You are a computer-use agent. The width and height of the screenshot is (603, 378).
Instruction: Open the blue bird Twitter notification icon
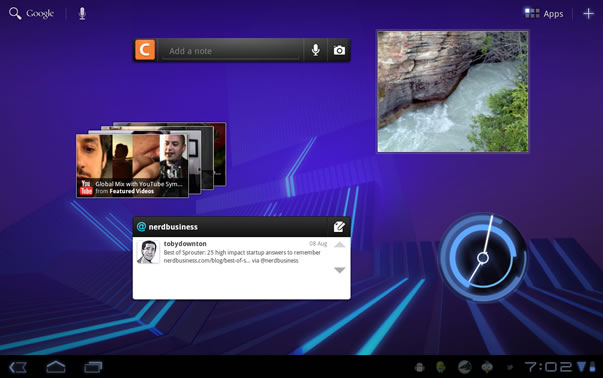point(487,367)
